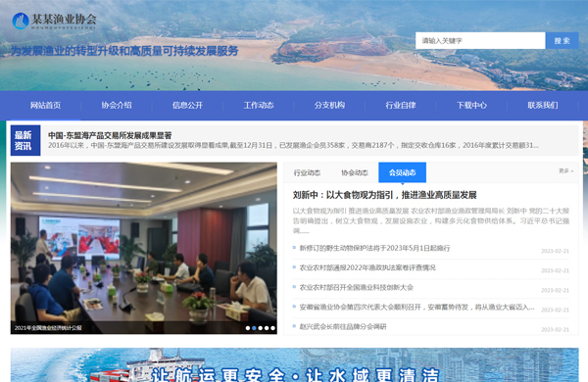The width and height of the screenshot is (588, 382).
Task: Go to 信息公开 page
Action: pyautogui.click(x=187, y=106)
